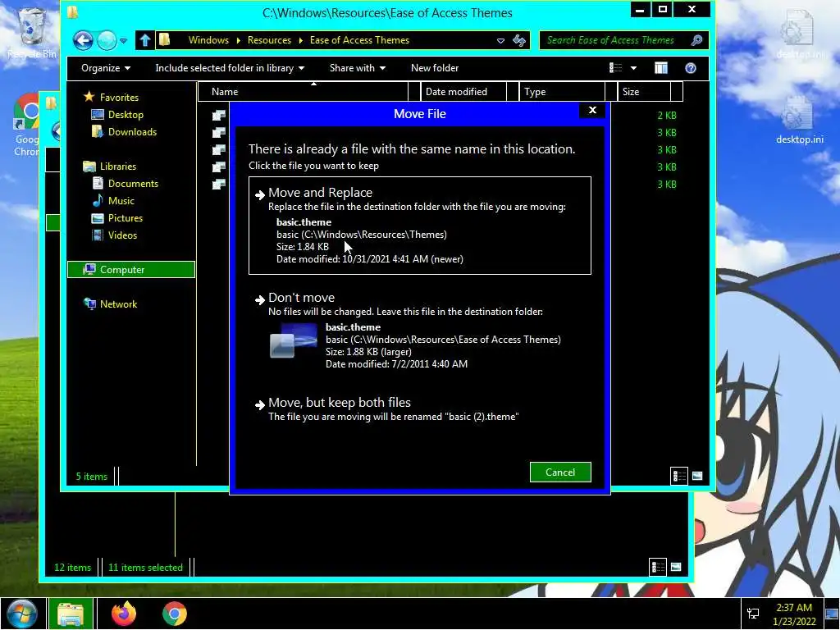The image size is (840, 630).
Task: Open the Music library
Action: (x=121, y=201)
